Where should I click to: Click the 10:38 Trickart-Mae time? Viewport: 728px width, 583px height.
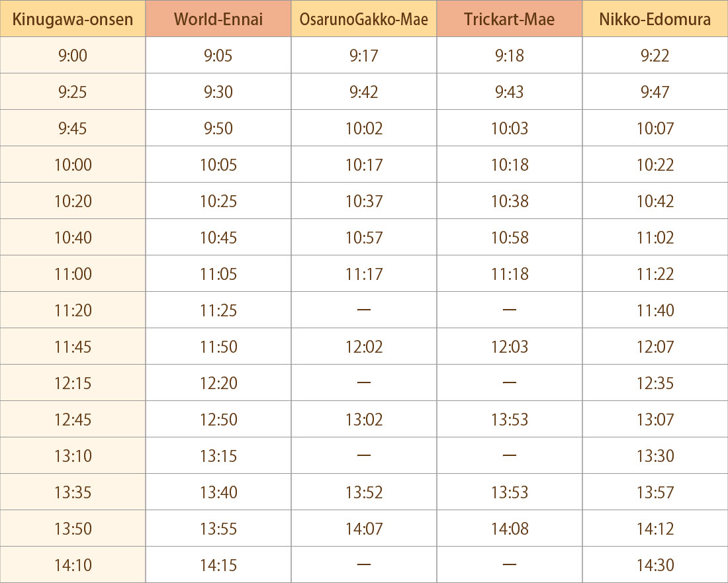pyautogui.click(x=510, y=201)
